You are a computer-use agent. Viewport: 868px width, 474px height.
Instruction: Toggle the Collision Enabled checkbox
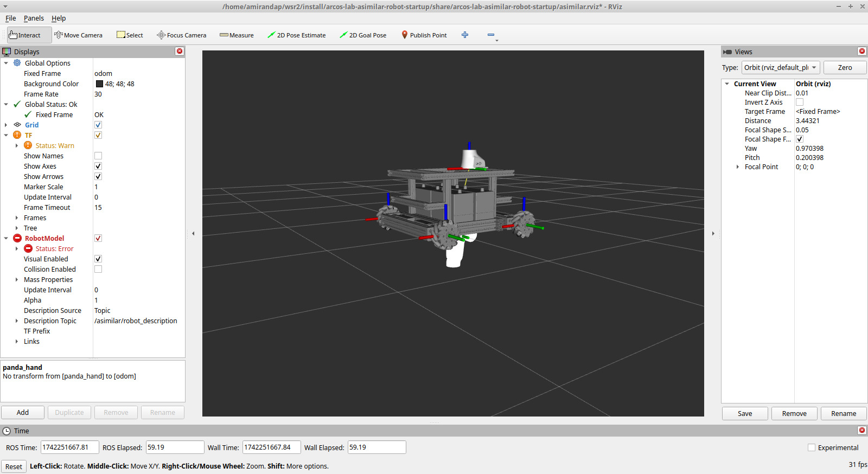coord(98,270)
